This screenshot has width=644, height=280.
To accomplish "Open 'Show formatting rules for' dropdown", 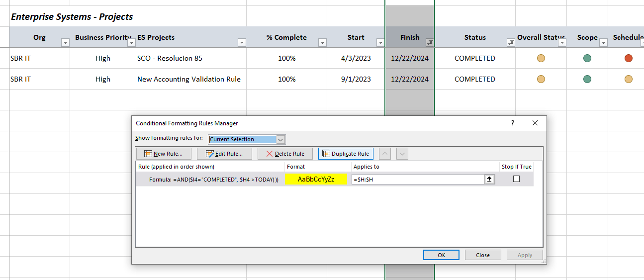I will click(x=281, y=139).
